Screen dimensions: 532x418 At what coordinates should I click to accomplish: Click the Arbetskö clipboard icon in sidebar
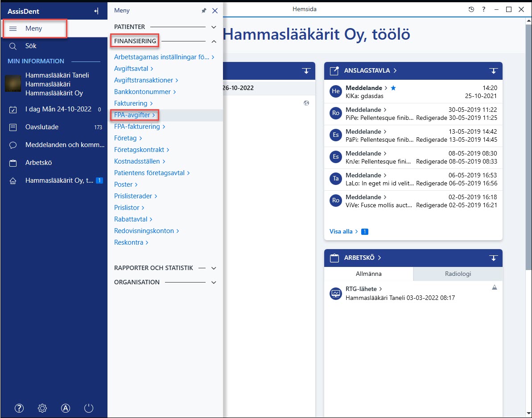coord(13,163)
